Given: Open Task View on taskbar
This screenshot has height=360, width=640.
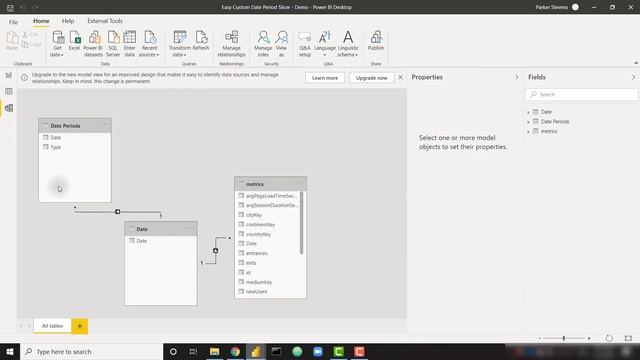Looking at the screenshot, I should (193, 351).
